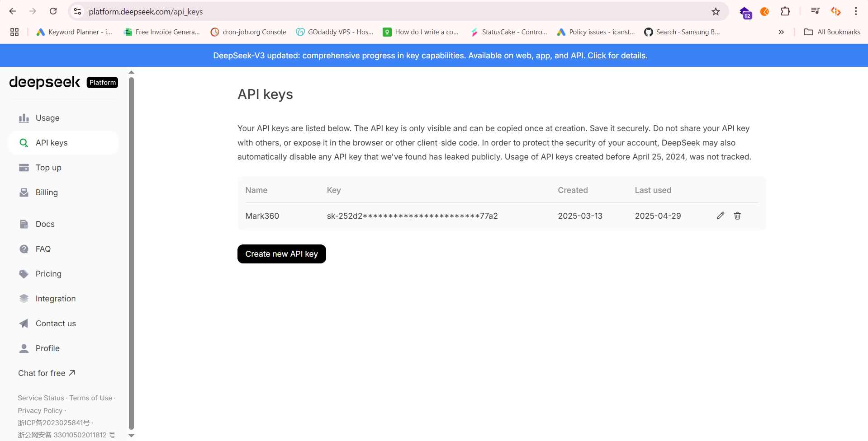Viewport: 868px width, 441px height.
Task: Open cron-job.org Console bookmark
Action: click(x=248, y=32)
